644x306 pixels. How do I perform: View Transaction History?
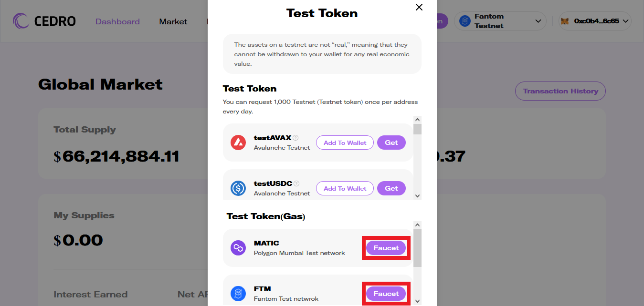click(560, 91)
